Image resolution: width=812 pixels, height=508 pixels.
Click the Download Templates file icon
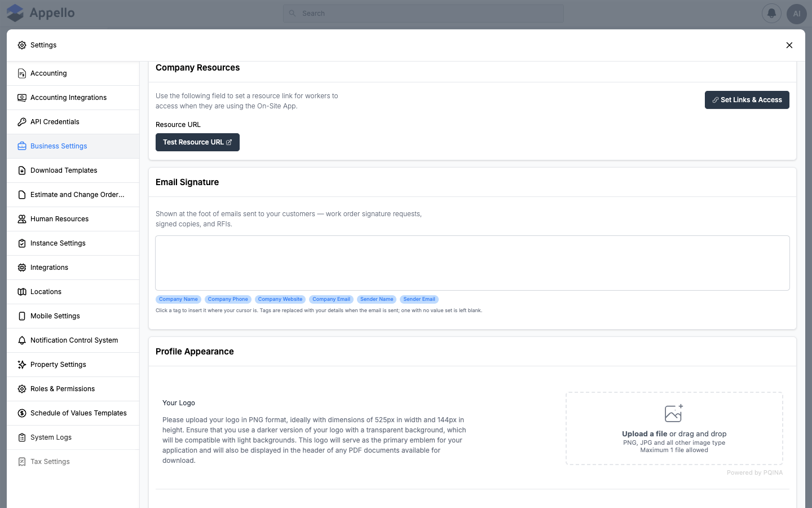click(22, 170)
